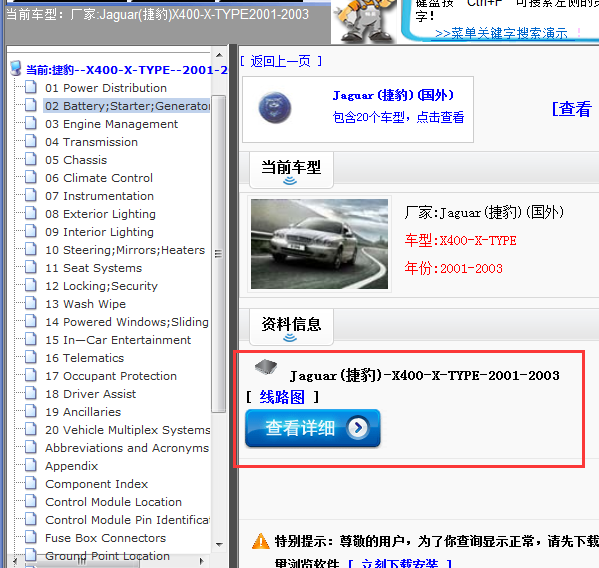This screenshot has height=568, width=599.
Task: Select 06 Climate Control entry
Action: [99, 178]
